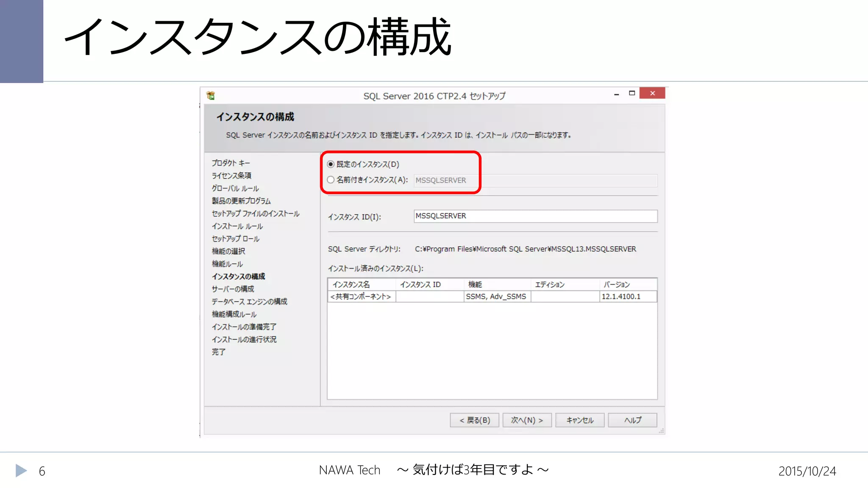
Task: Click the キャンセル button
Action: [580, 420]
